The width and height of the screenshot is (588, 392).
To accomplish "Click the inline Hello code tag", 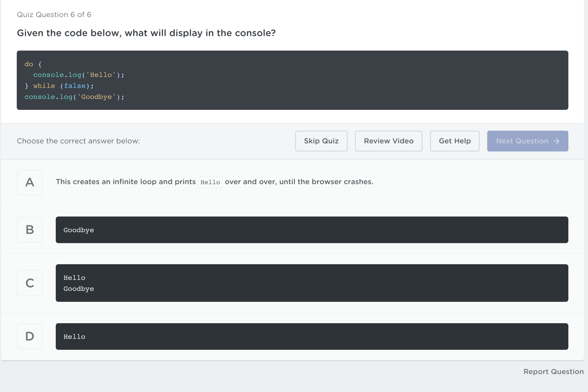I will tap(210, 182).
